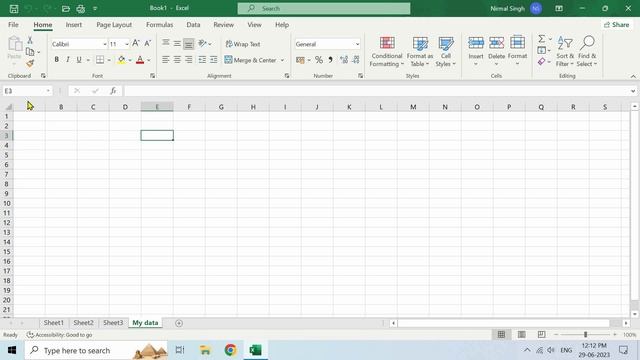This screenshot has width=640, height=360.
Task: Click Delete cells button
Action: [x=496, y=52]
